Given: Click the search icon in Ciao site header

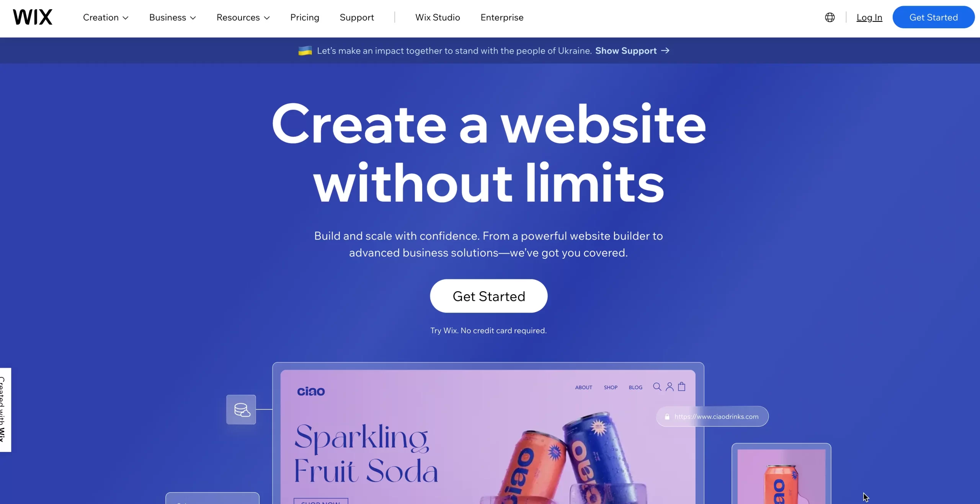Looking at the screenshot, I should tap(657, 387).
